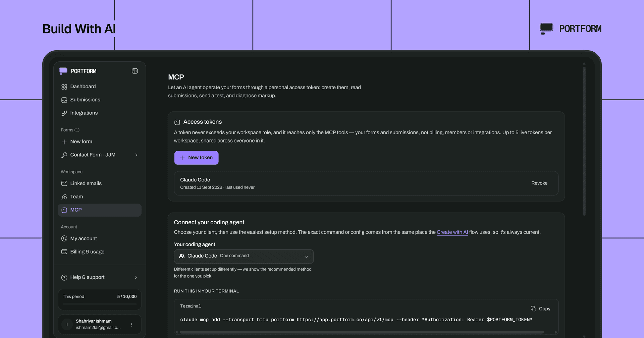This screenshot has height=338, width=644.
Task: Click the Anthropic logo in the agent selector
Action: [x=182, y=256]
